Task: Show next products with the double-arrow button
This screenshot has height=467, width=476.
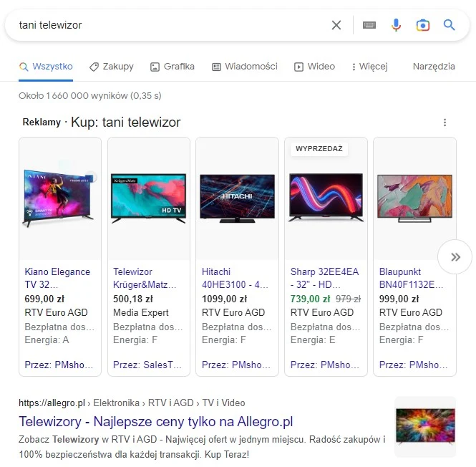Action: click(x=455, y=257)
